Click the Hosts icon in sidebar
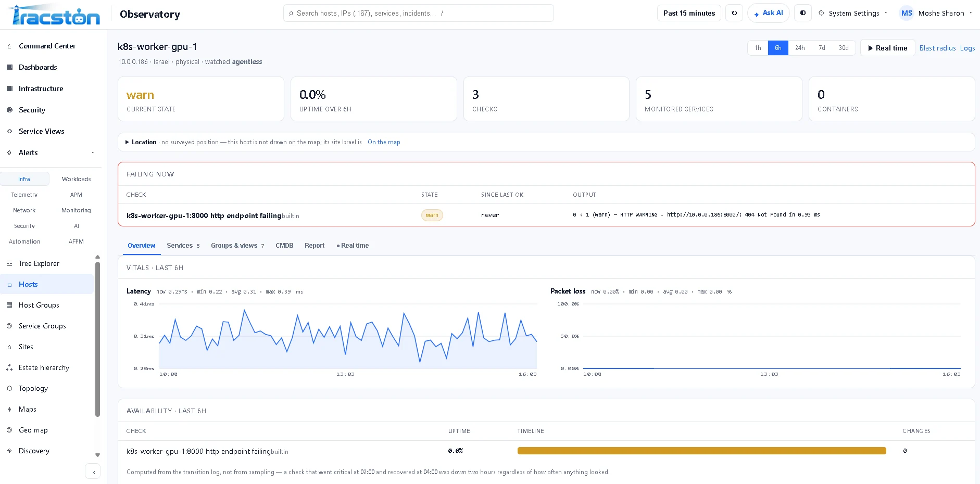 pos(9,285)
